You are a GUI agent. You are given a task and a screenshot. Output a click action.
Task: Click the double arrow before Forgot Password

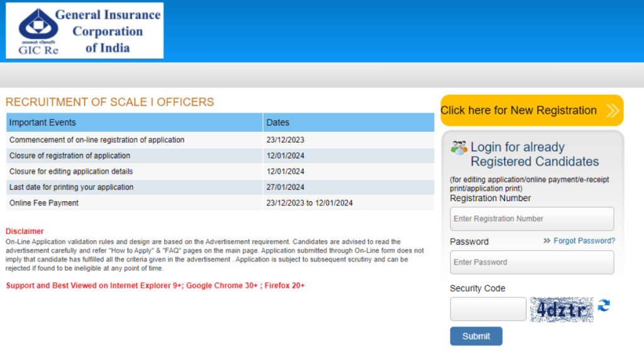[x=547, y=241]
